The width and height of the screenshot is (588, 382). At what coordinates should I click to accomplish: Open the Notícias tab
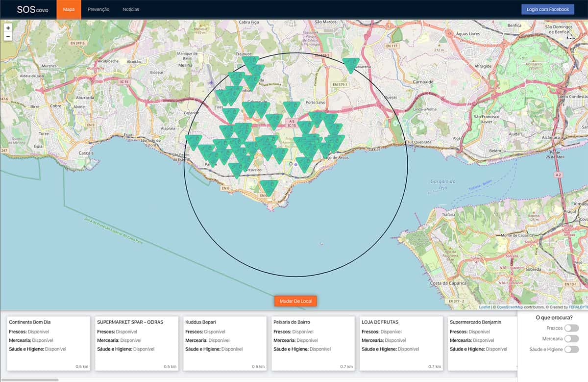point(131,9)
